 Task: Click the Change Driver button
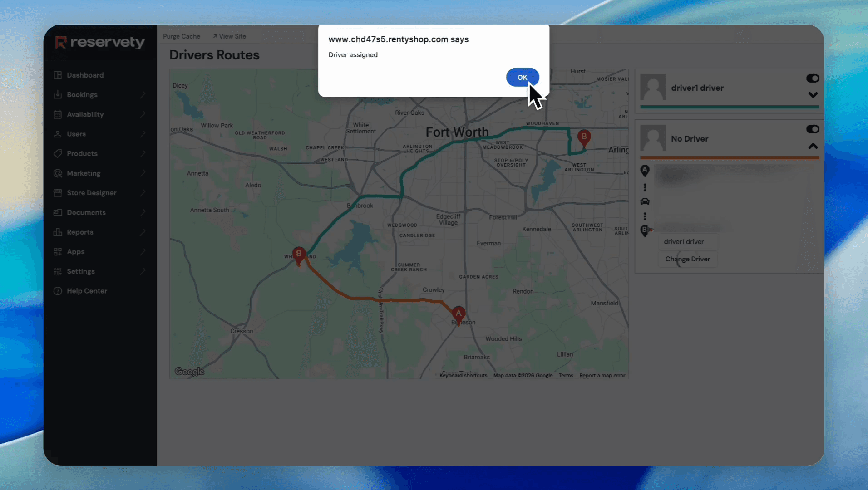pos(687,259)
